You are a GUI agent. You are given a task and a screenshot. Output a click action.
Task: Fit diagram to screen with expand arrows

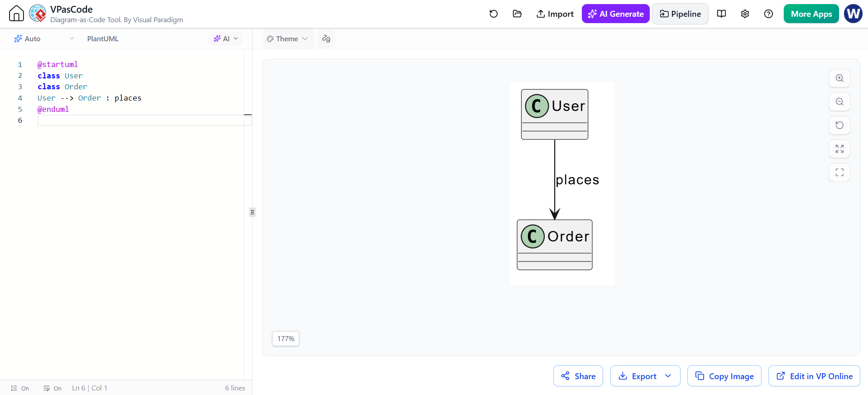[839, 149]
